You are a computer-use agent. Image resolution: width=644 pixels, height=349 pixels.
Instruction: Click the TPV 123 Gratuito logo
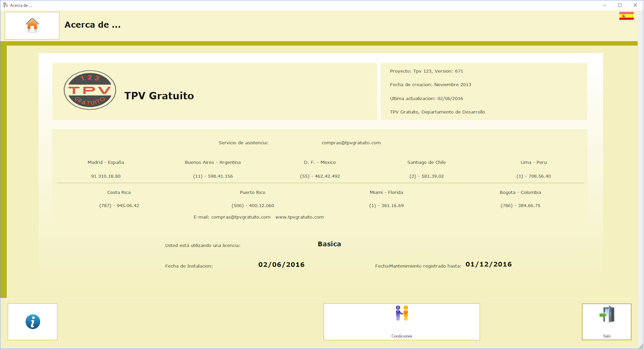click(x=90, y=90)
